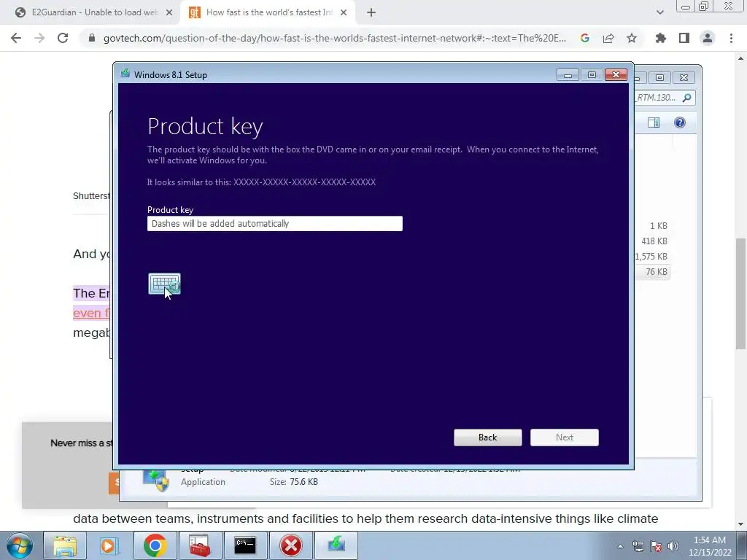
Task: Maximize the Explorer window behind Setup
Action: coord(659,77)
